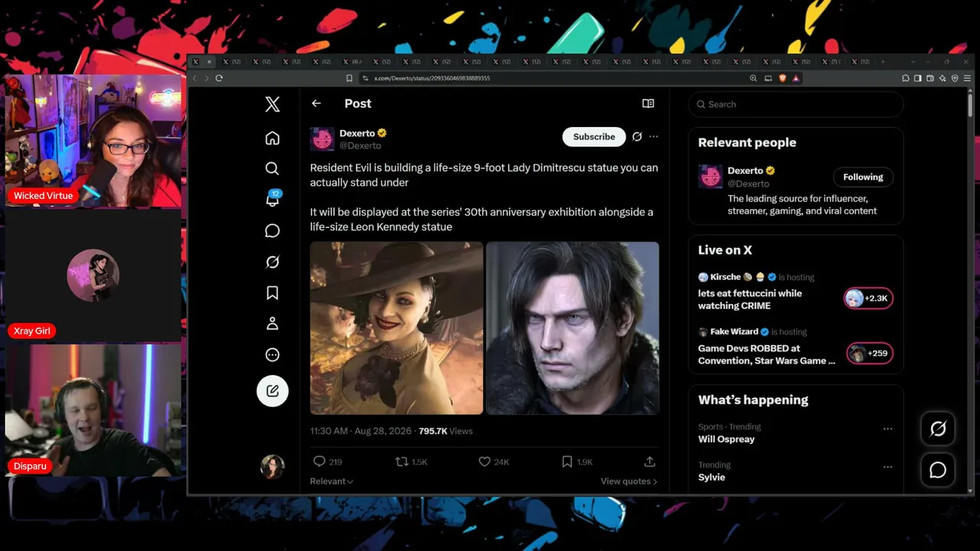
Task: Open reader view icon in Post header
Action: (648, 103)
